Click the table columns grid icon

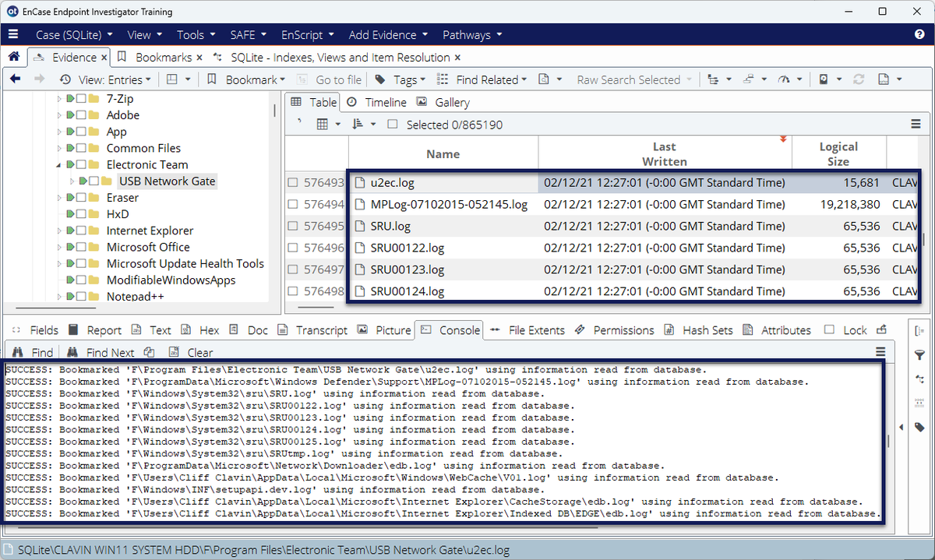(323, 125)
